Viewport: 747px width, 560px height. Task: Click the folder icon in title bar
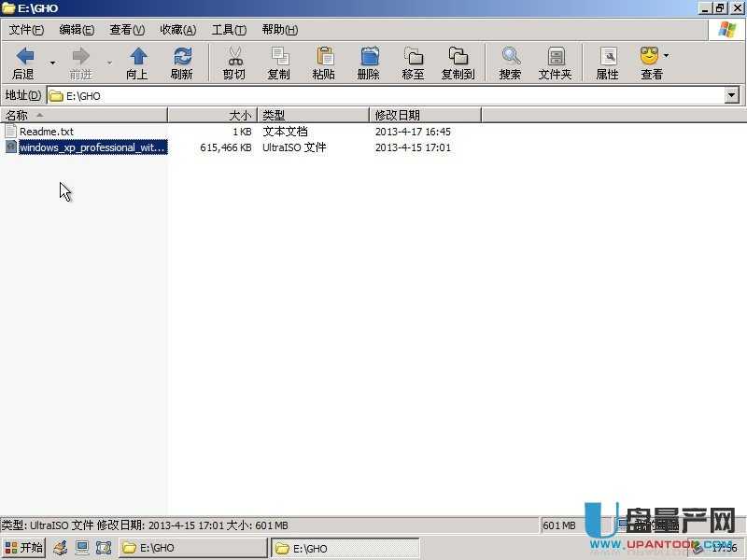[x=8, y=8]
